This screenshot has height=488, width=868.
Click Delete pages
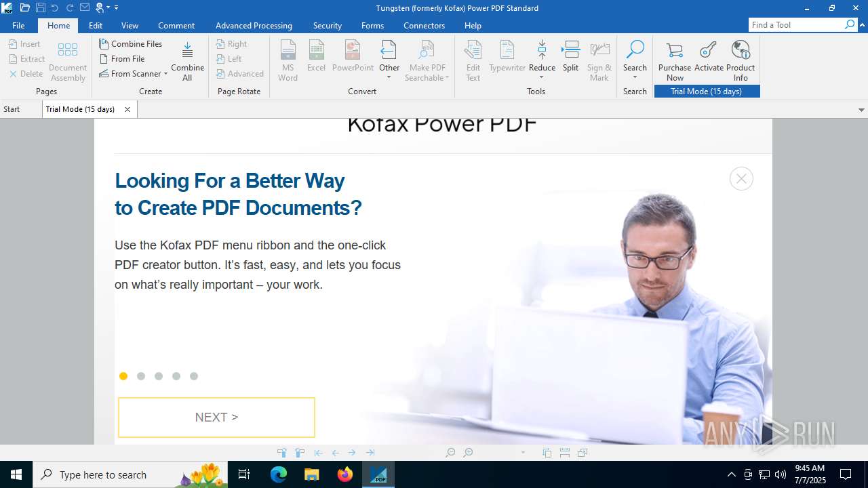(26, 73)
